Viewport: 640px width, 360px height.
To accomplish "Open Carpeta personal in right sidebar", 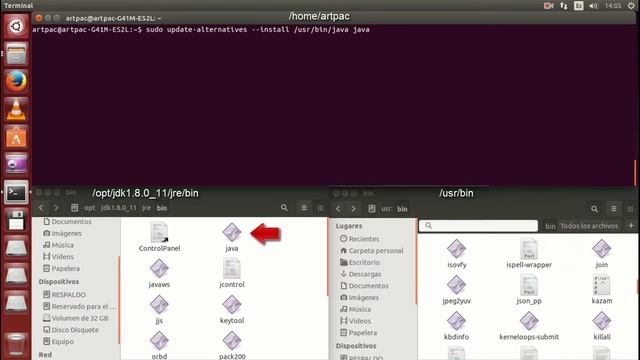I will [x=371, y=251].
